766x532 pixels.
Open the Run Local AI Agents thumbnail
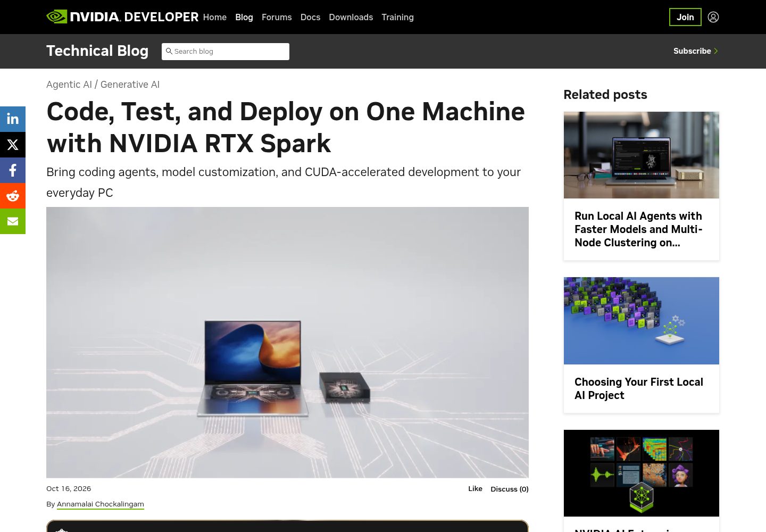point(642,155)
